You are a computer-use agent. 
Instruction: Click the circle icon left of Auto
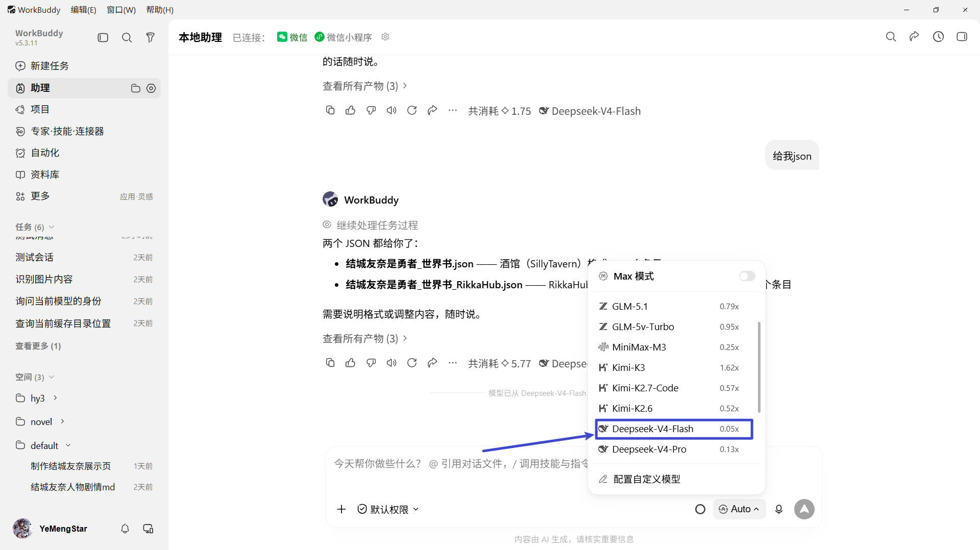click(x=700, y=509)
